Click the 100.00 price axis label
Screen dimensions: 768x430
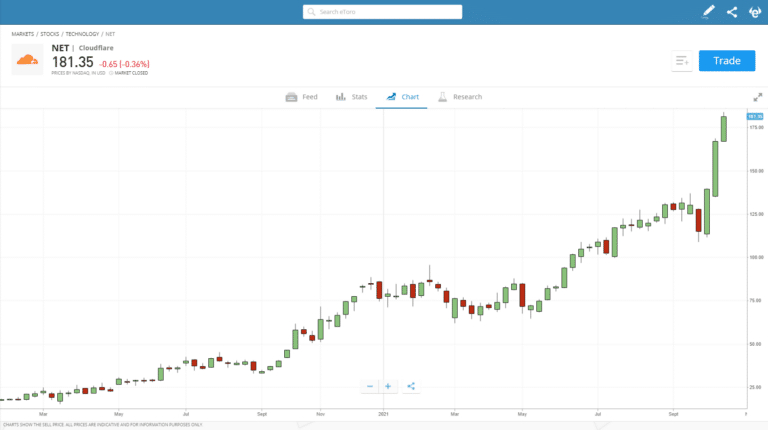click(756, 258)
